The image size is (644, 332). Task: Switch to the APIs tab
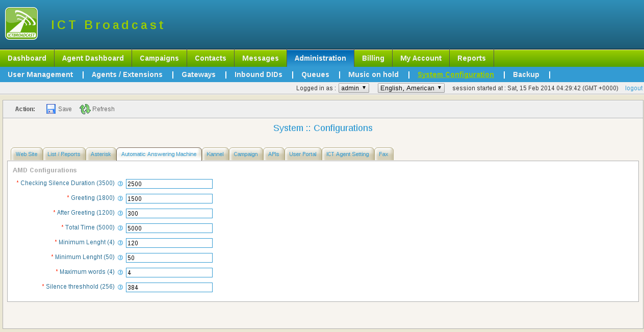[274, 154]
